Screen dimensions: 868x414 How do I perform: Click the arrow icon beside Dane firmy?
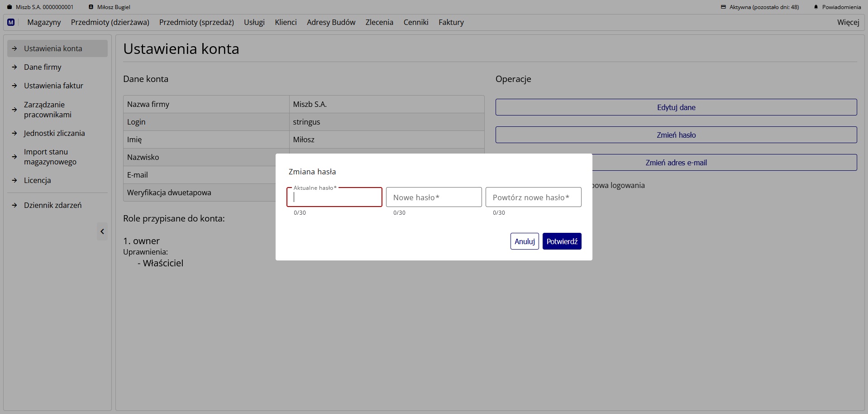(x=14, y=67)
